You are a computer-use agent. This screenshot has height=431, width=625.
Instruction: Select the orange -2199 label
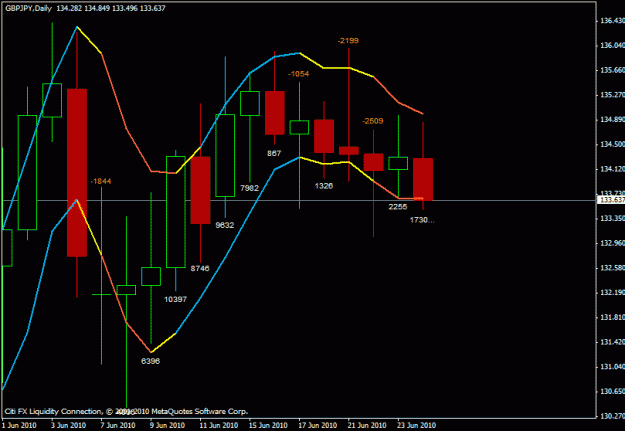[348, 41]
